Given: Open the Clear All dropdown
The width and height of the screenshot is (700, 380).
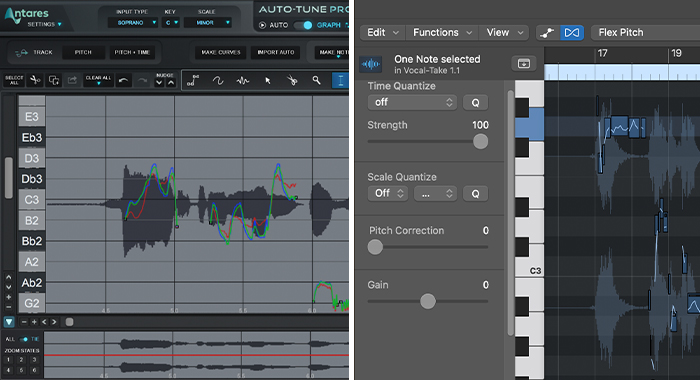Looking at the screenshot, I should click(x=98, y=80).
